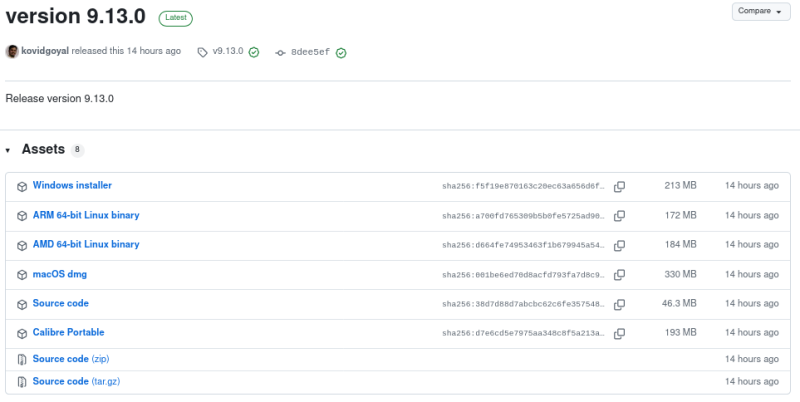Screen dimensions: 800x402
Task: Copy the macOS dmg sha256 hash
Action: coord(619,274)
